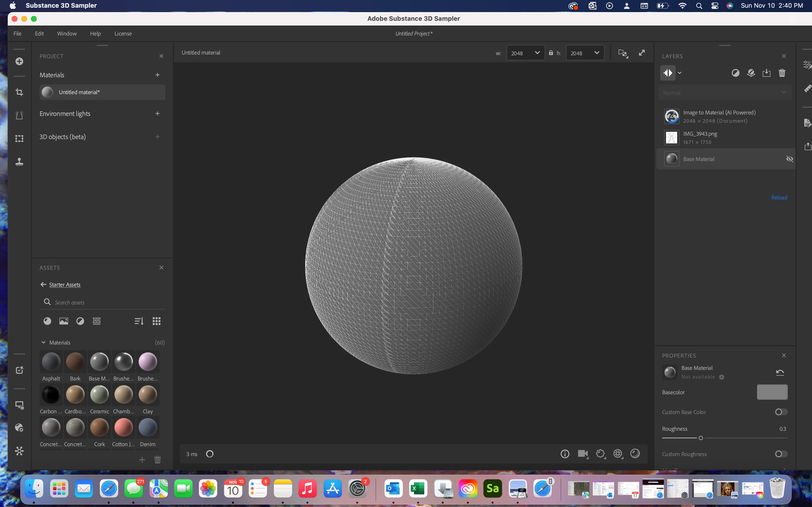Select the Clone Stamp tool
The height and width of the screenshot is (507, 812).
tap(19, 162)
